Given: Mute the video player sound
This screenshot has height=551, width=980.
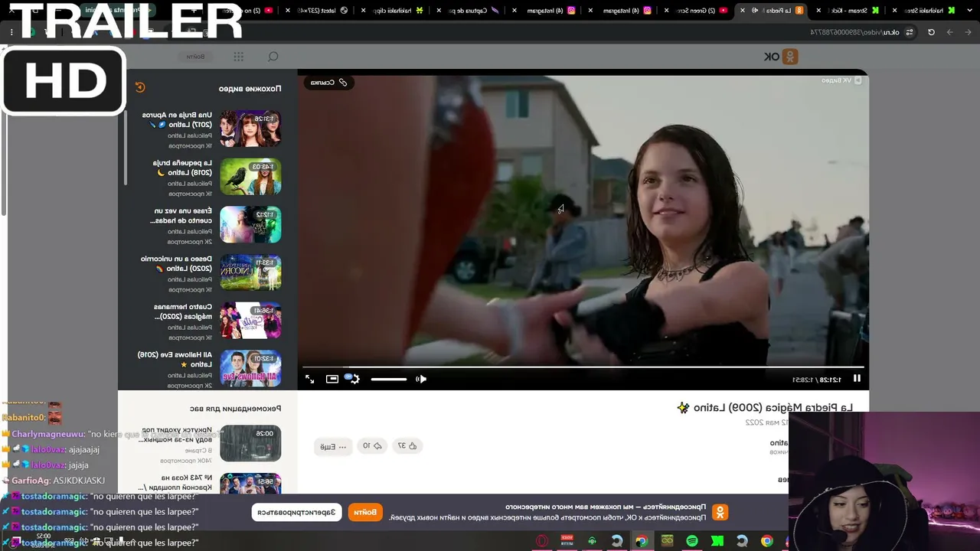Looking at the screenshot, I should coord(421,379).
